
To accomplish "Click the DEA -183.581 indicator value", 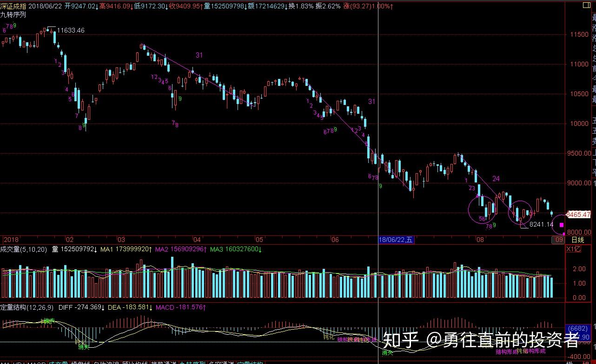I will pyautogui.click(x=131, y=307).
